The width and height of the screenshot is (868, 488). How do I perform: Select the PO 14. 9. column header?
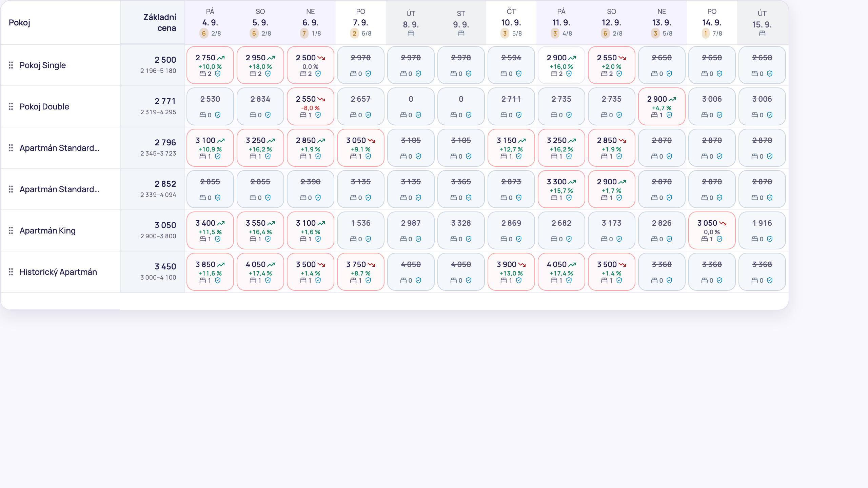click(712, 22)
